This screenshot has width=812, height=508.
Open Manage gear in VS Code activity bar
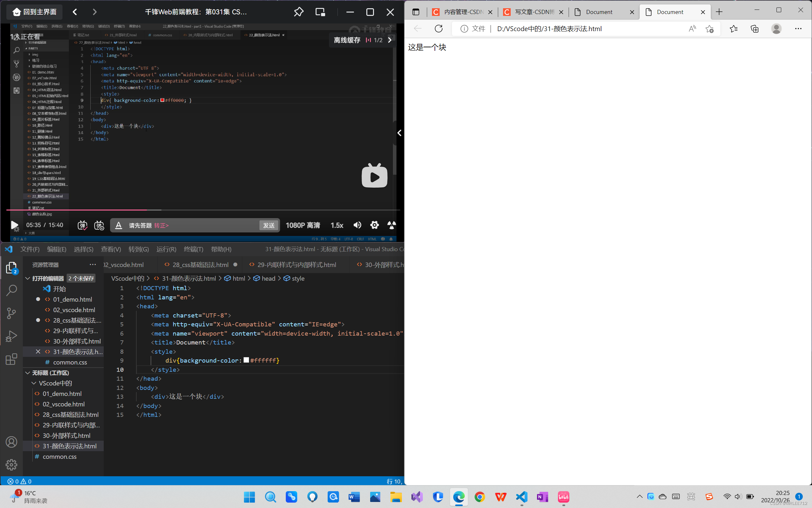coord(11,465)
